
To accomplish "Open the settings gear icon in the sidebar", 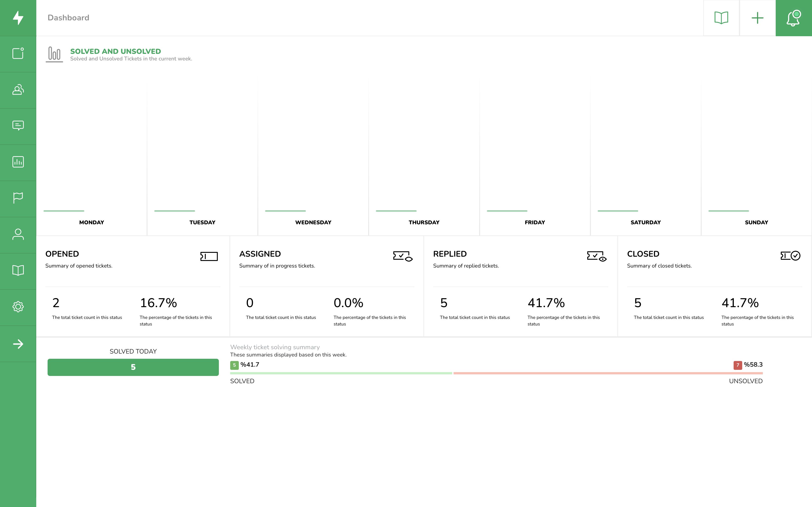I will tap(18, 307).
